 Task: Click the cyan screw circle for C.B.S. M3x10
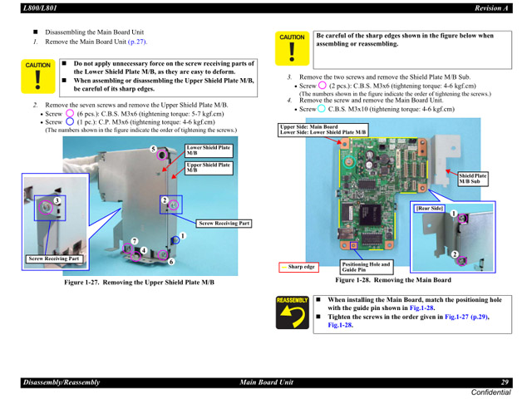[x=322, y=109]
